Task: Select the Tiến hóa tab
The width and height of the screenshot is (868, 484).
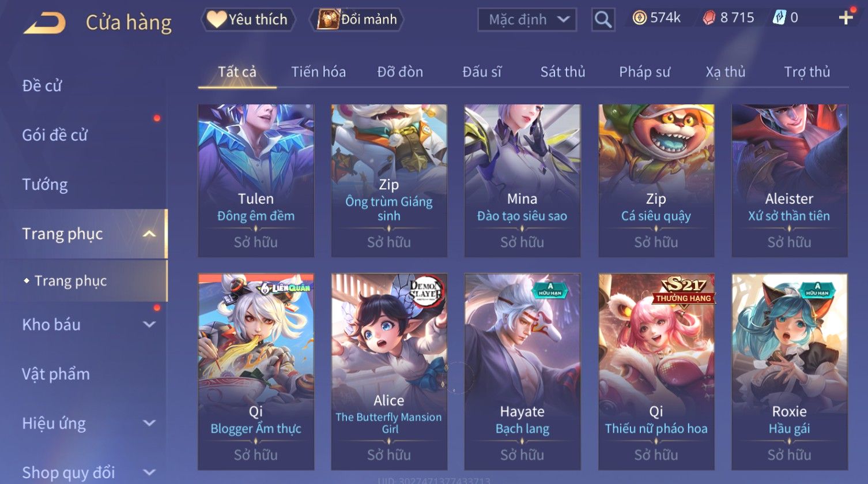Action: [318, 72]
